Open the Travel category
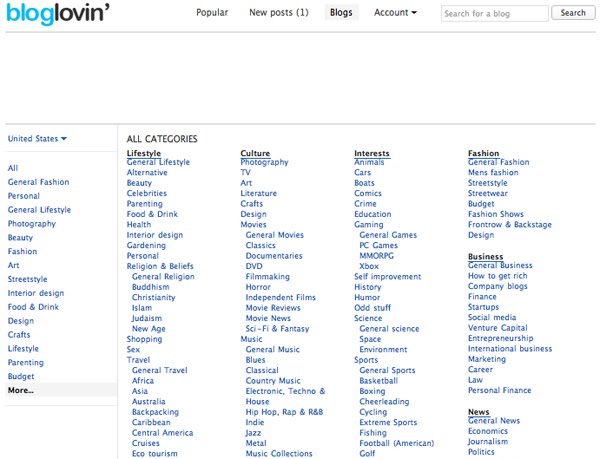 coord(138,360)
